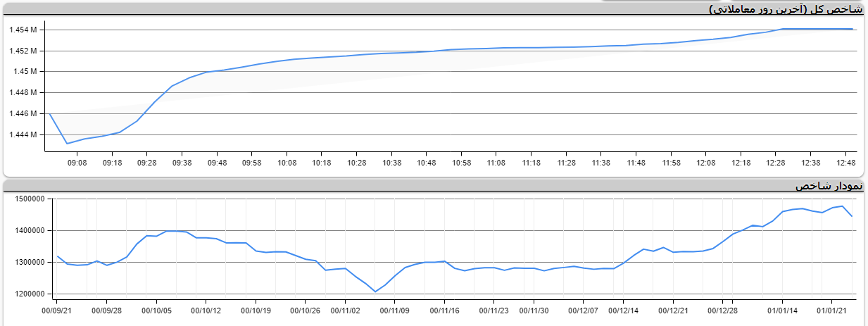Select the 00/11/02 date axis label
868x326 pixels.
pyautogui.click(x=346, y=309)
